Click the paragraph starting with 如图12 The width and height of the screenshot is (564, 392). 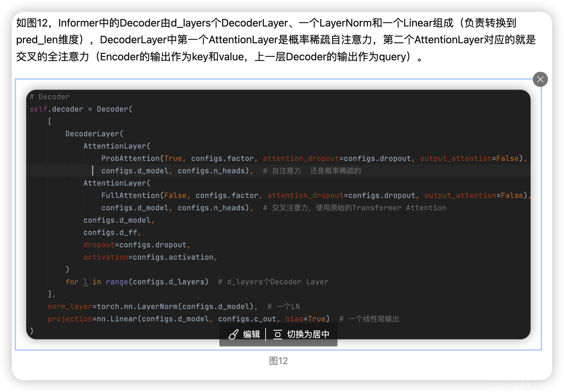pyautogui.click(x=276, y=40)
